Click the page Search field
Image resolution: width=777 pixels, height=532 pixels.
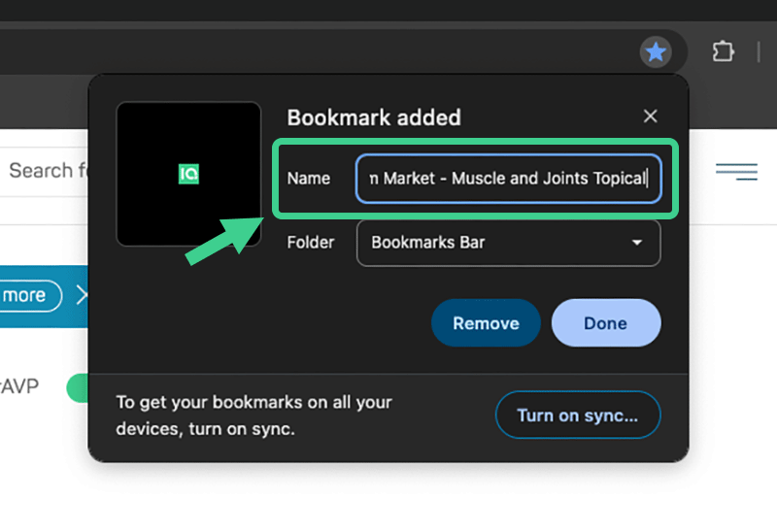[x=45, y=172]
